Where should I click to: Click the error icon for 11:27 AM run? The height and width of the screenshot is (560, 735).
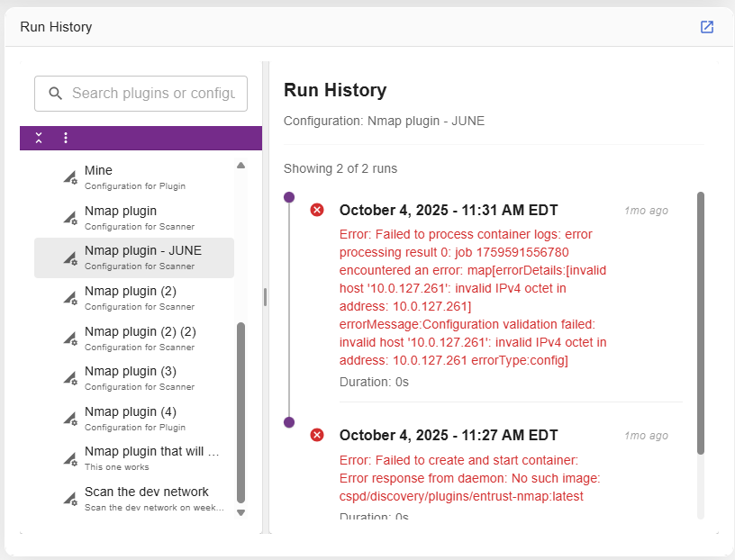tap(317, 435)
